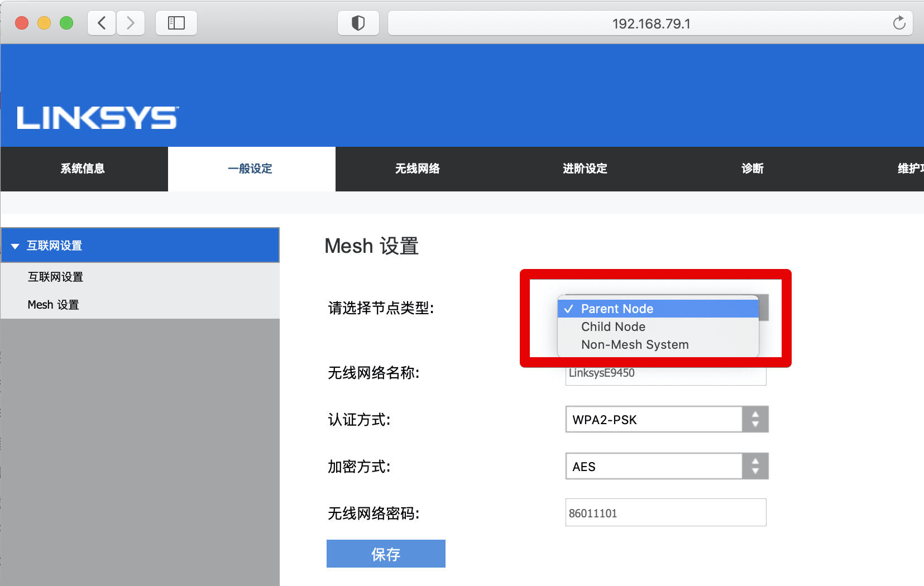Toggle the Safari sidebar panel icon
This screenshot has height=586, width=924.
point(176,23)
